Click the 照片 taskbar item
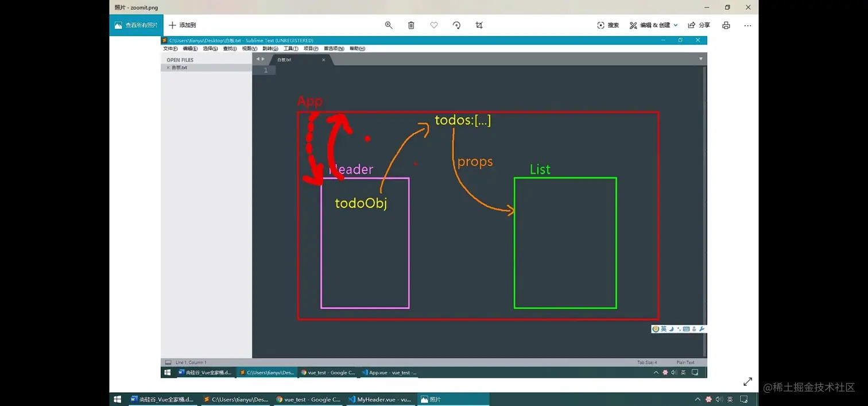 click(453, 399)
